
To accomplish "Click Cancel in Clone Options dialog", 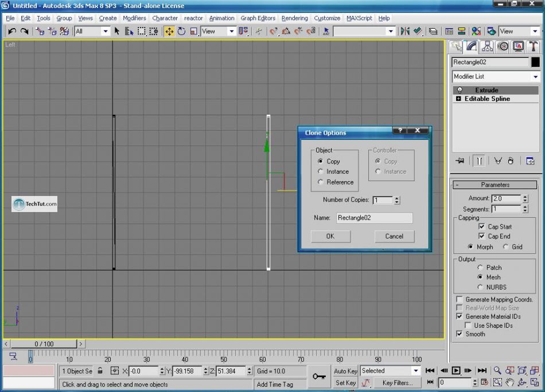I will [394, 236].
